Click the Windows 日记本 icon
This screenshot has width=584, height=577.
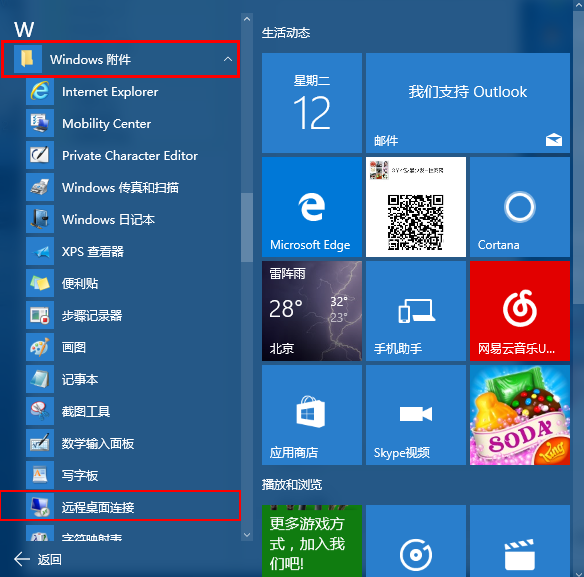point(40,219)
